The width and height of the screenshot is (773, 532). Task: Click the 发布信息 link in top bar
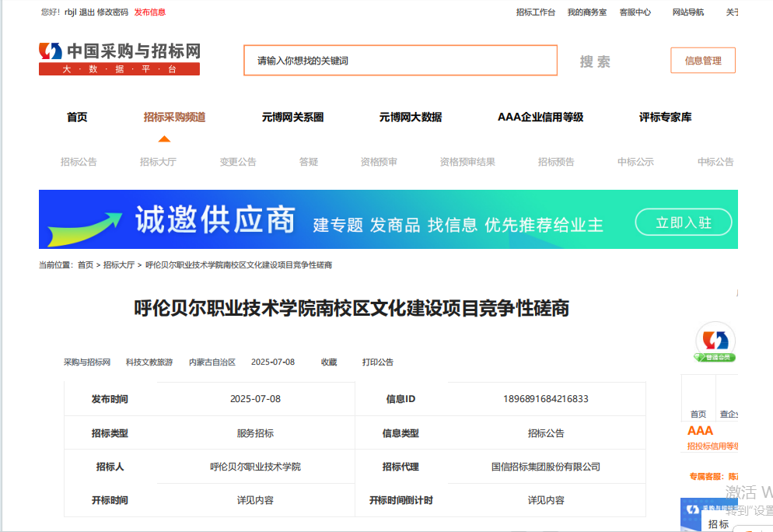pos(149,12)
